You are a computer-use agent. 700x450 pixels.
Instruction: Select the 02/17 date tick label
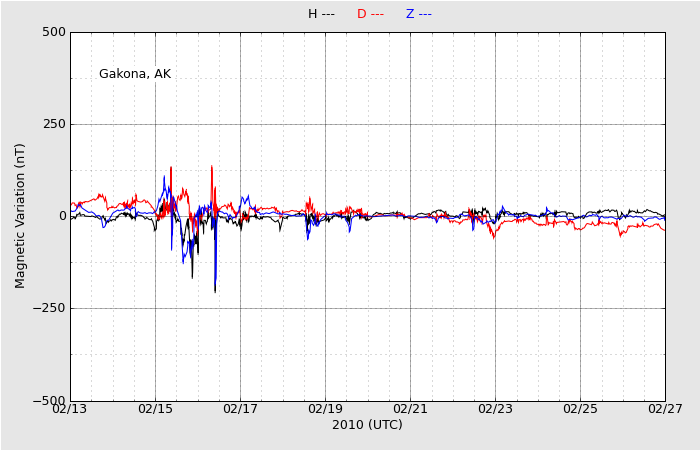click(240, 408)
